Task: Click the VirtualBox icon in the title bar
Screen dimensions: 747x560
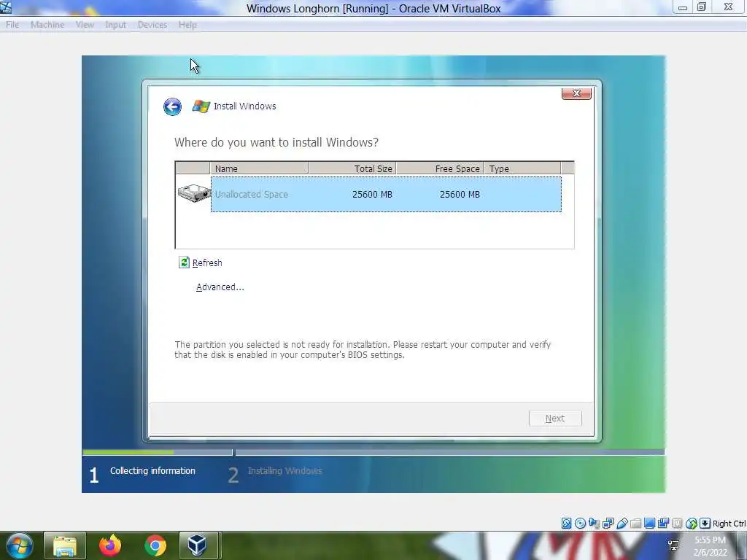Action: (x=6, y=7)
